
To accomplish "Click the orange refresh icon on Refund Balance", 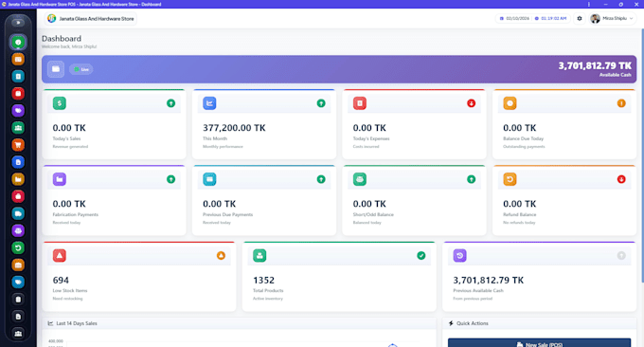I will (x=510, y=179).
